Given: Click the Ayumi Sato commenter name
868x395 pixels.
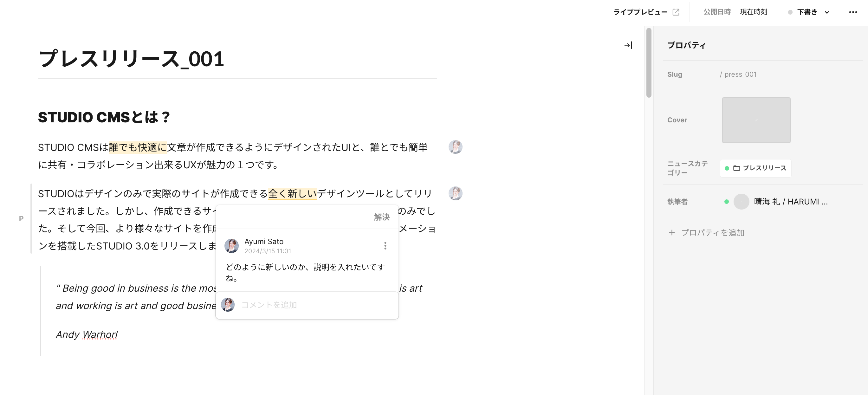Looking at the screenshot, I should pyautogui.click(x=264, y=242).
